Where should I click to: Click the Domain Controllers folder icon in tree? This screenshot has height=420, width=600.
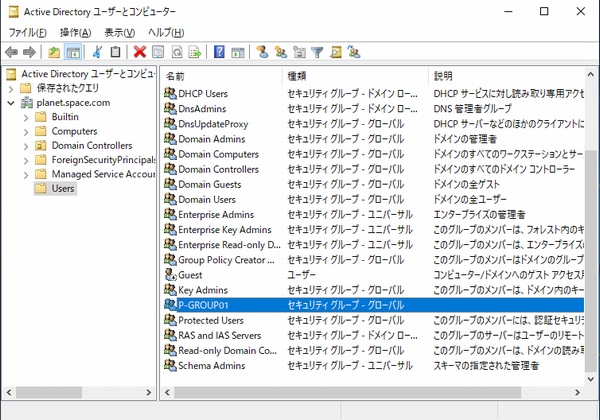(41, 145)
